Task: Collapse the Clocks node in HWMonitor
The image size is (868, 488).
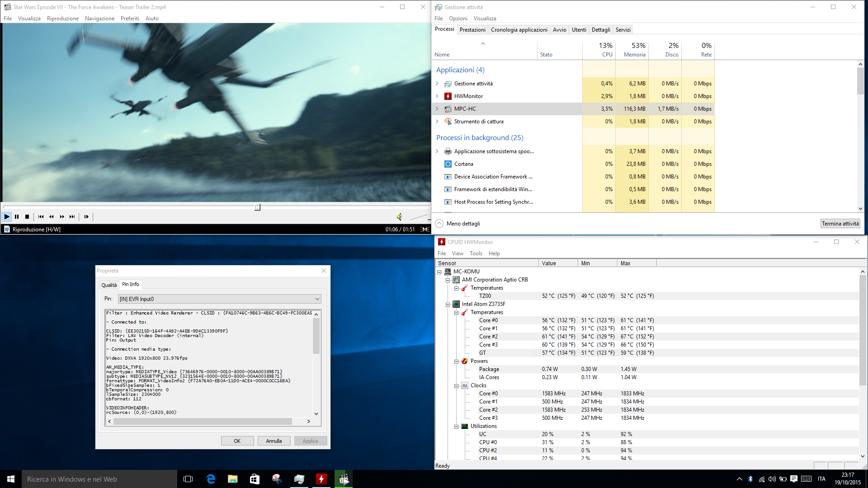Action: click(456, 386)
